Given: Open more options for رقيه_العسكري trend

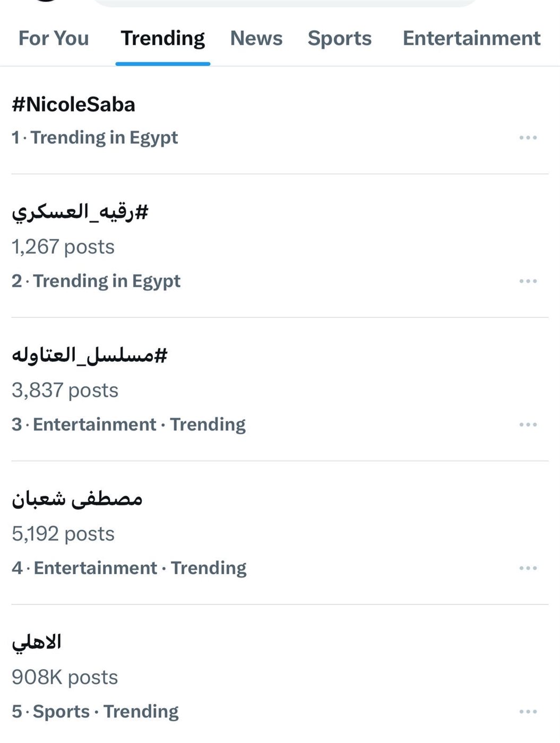Looking at the screenshot, I should click(x=528, y=281).
